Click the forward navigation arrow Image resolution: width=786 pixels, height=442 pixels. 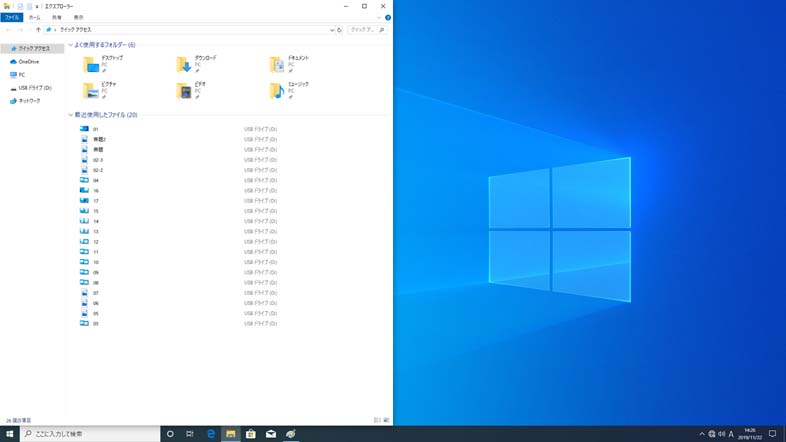pos(21,30)
